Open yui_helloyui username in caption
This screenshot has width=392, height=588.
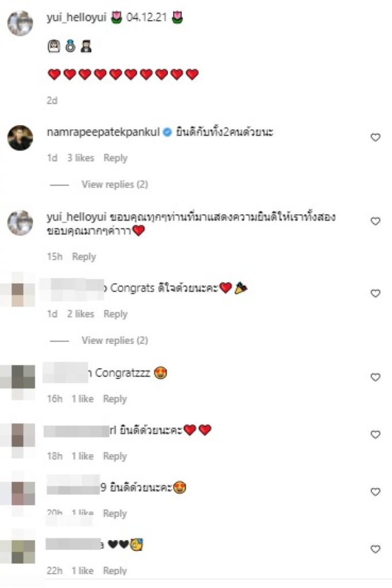76,17
